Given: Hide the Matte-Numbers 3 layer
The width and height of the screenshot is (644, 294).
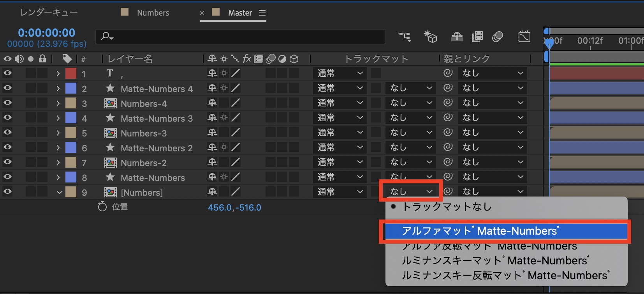Looking at the screenshot, I should coord(7,117).
